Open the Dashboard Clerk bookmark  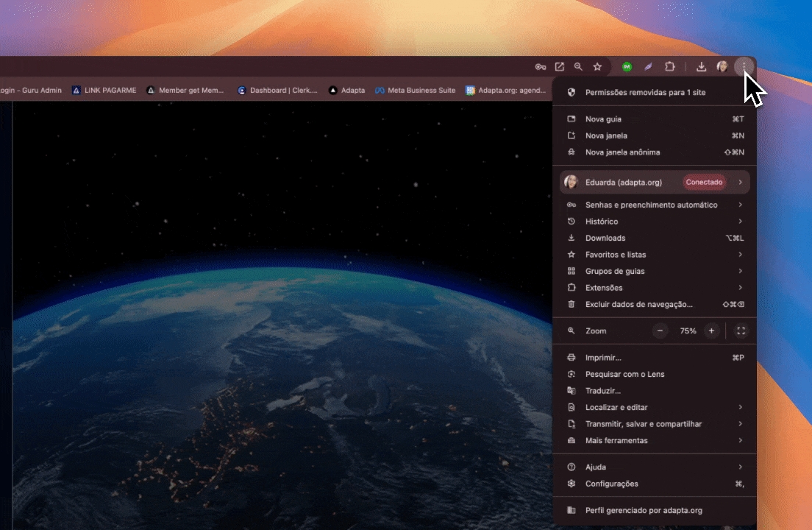[x=277, y=91]
